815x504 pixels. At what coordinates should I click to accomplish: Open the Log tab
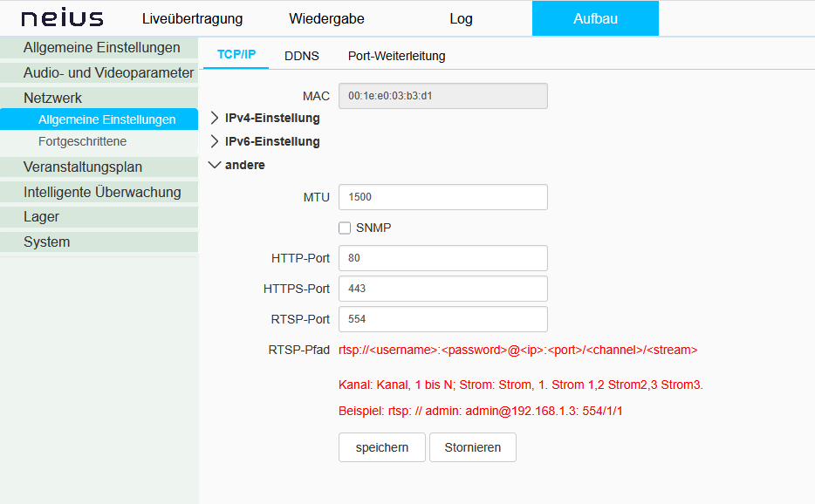(x=461, y=18)
